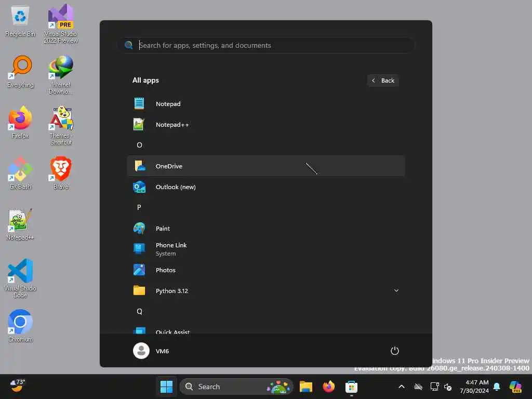Open the 4:47 AM clock and date

pos(474,387)
